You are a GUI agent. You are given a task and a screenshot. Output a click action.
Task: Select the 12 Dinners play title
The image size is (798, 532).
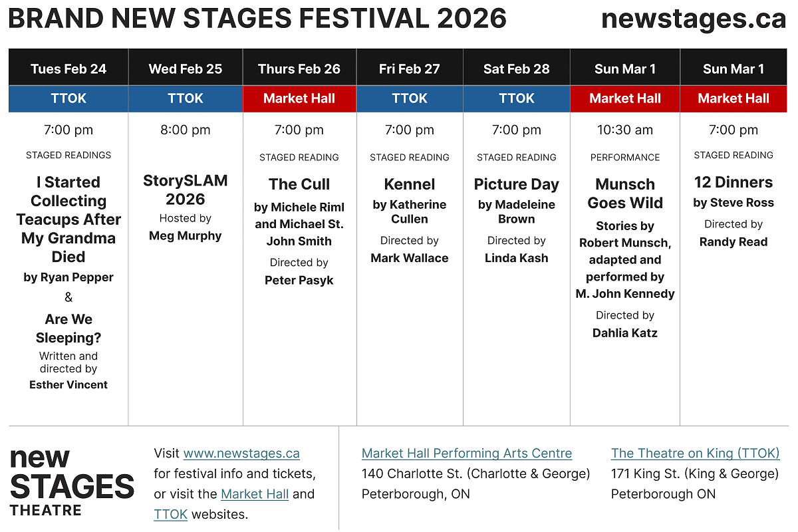click(x=733, y=182)
